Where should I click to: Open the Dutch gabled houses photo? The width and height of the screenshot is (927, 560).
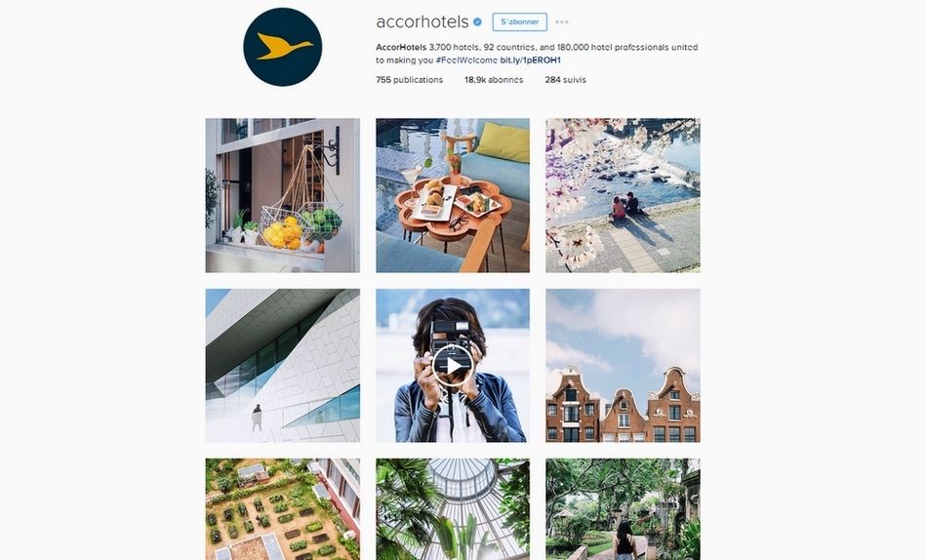tap(624, 366)
